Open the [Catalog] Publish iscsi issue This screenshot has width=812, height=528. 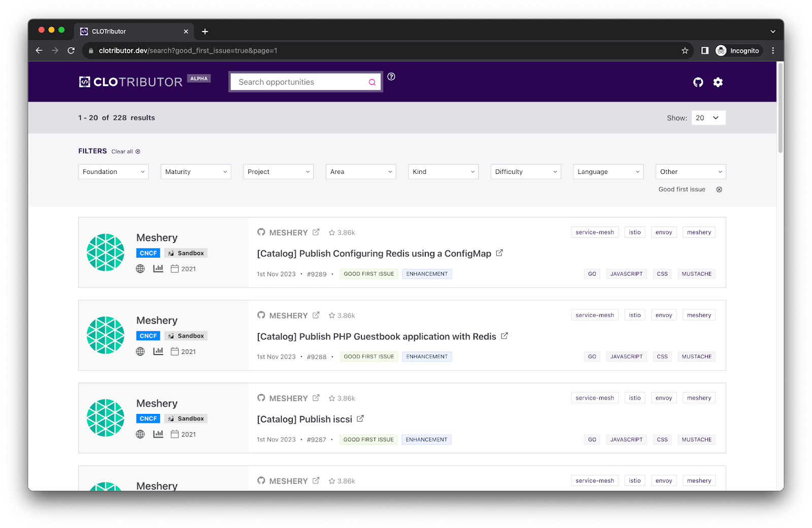point(304,419)
